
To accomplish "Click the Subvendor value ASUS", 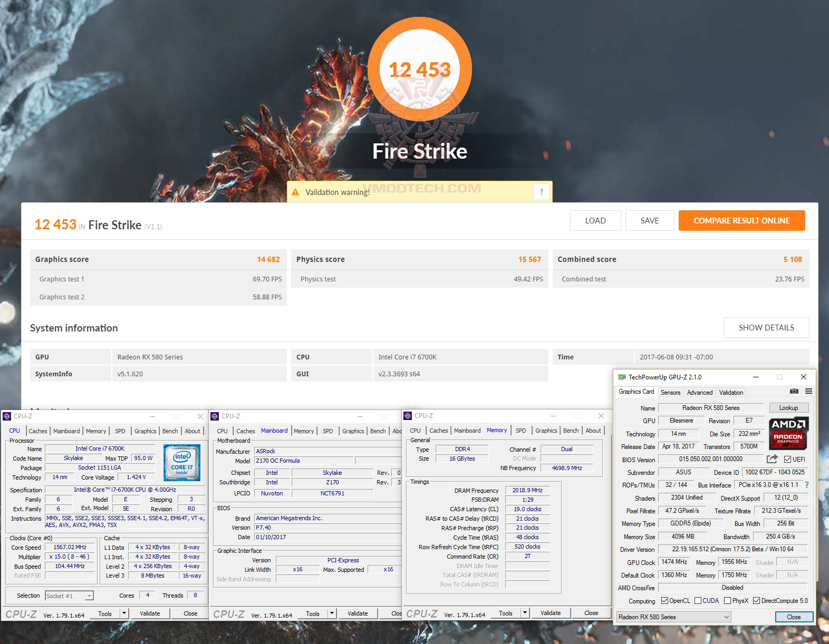I will (683, 472).
